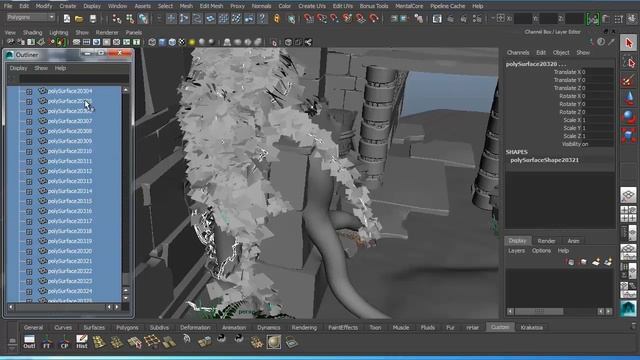
Task: Switch to the Polygons shelf tab
Action: point(127,327)
